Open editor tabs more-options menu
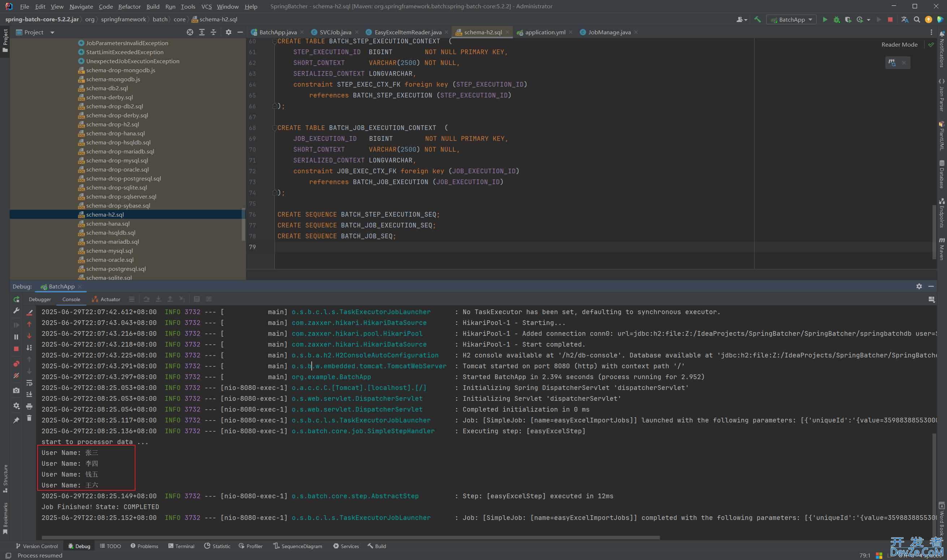 (x=931, y=32)
